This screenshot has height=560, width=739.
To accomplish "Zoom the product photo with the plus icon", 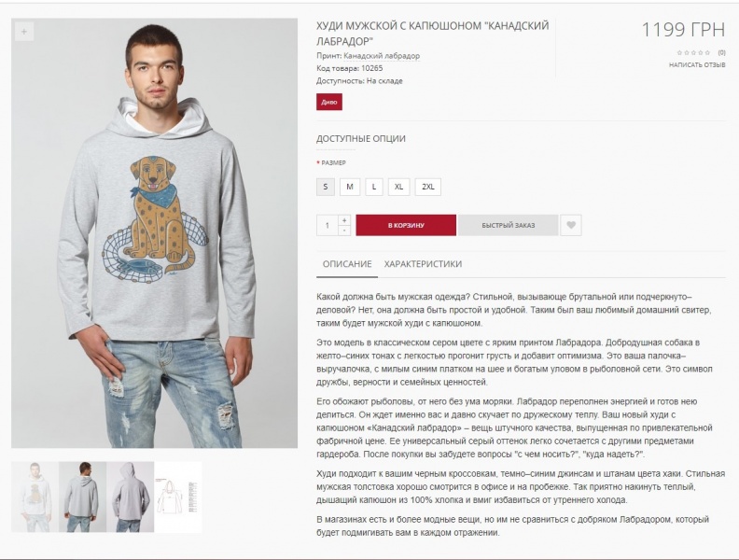I will pyautogui.click(x=24, y=32).
